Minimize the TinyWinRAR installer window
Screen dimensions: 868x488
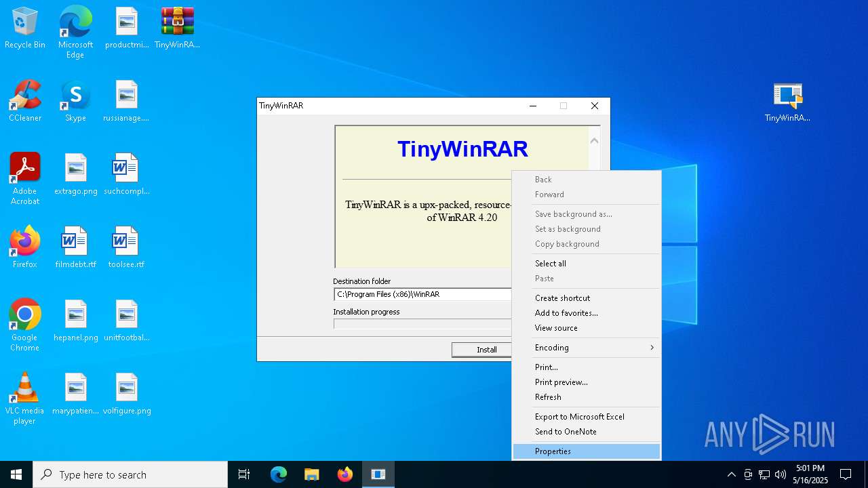[533, 106]
